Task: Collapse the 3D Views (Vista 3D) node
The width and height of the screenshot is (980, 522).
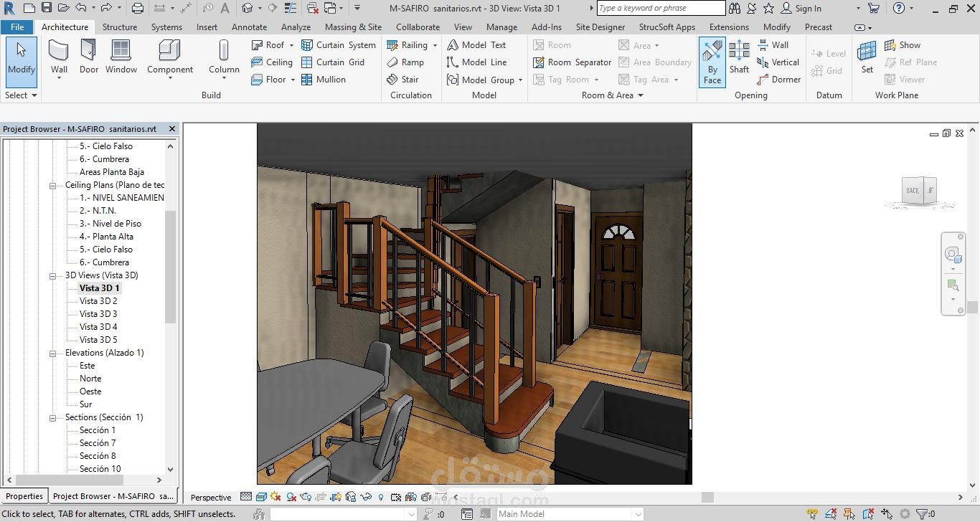Action: 52,275
